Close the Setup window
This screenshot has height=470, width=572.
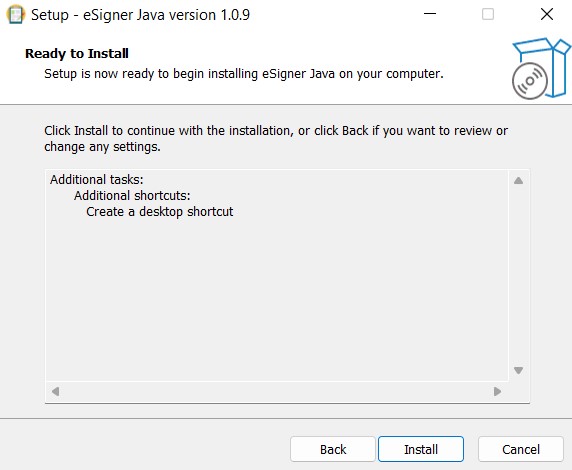[x=546, y=14]
